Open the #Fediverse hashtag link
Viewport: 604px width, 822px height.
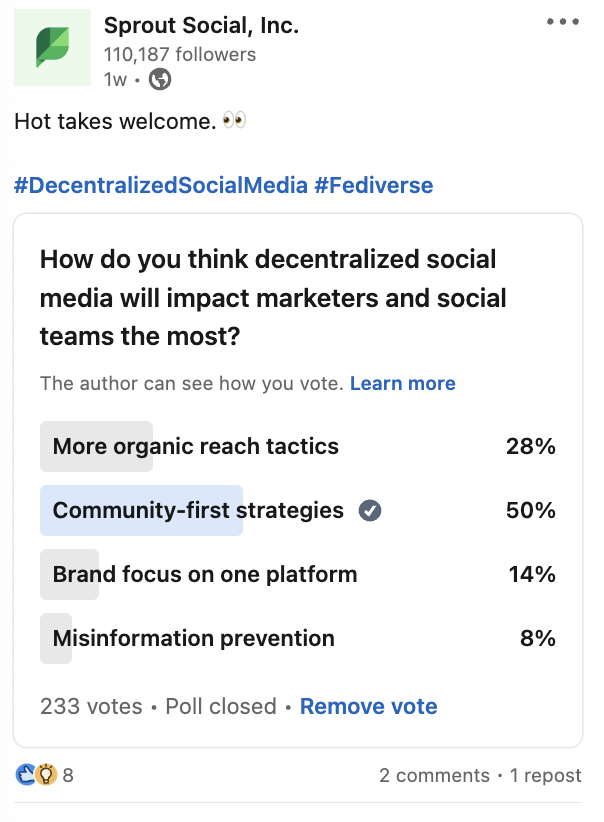click(x=374, y=186)
